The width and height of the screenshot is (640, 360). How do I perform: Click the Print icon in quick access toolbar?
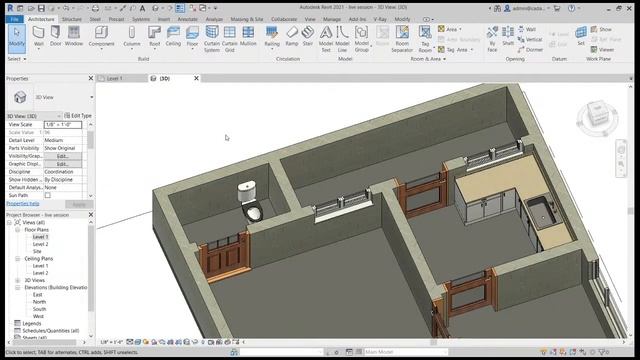pyautogui.click(x=95, y=8)
